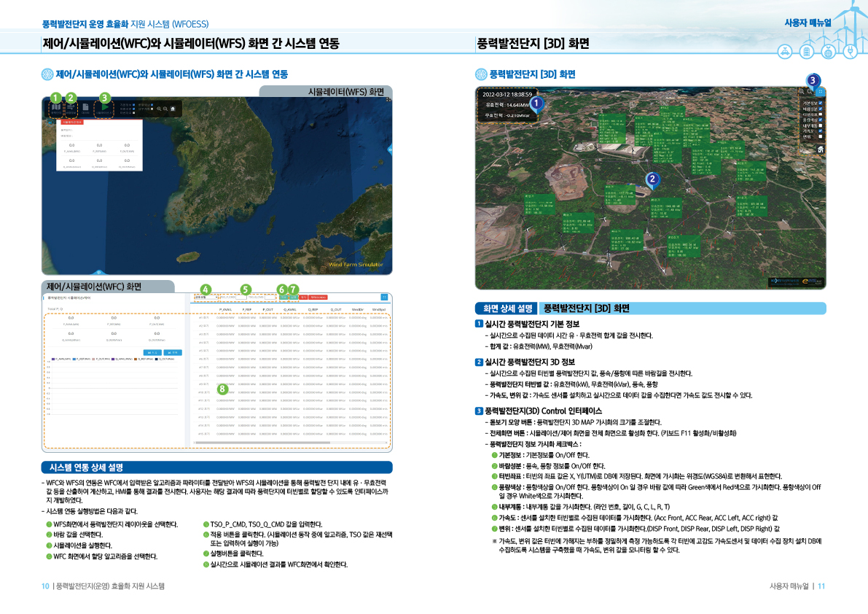Click the green apply button in WFC toolbar

(x=284, y=298)
